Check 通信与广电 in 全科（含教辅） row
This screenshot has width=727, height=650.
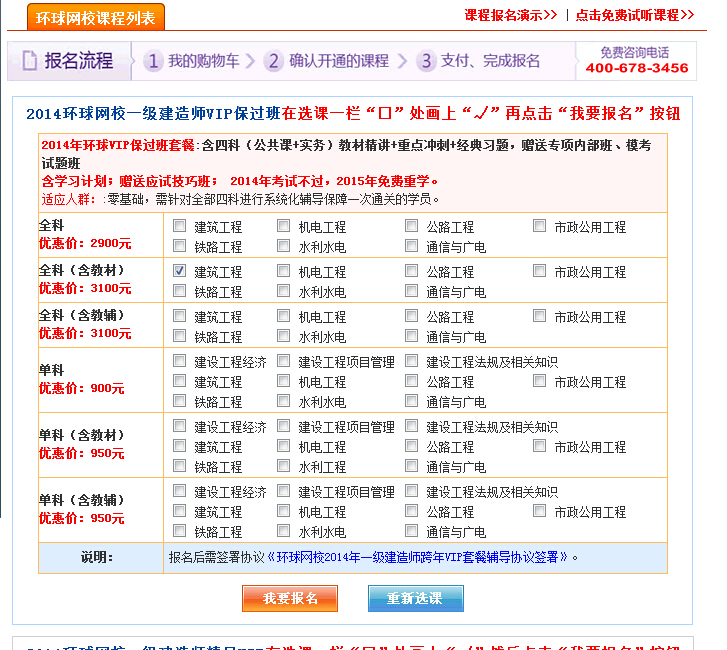[x=411, y=336]
